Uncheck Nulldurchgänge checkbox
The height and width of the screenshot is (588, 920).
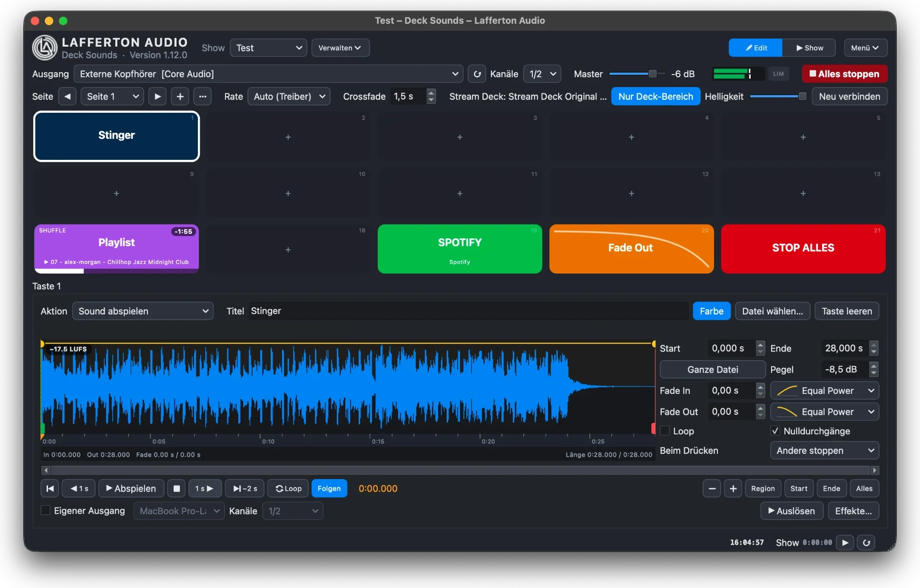[775, 431]
